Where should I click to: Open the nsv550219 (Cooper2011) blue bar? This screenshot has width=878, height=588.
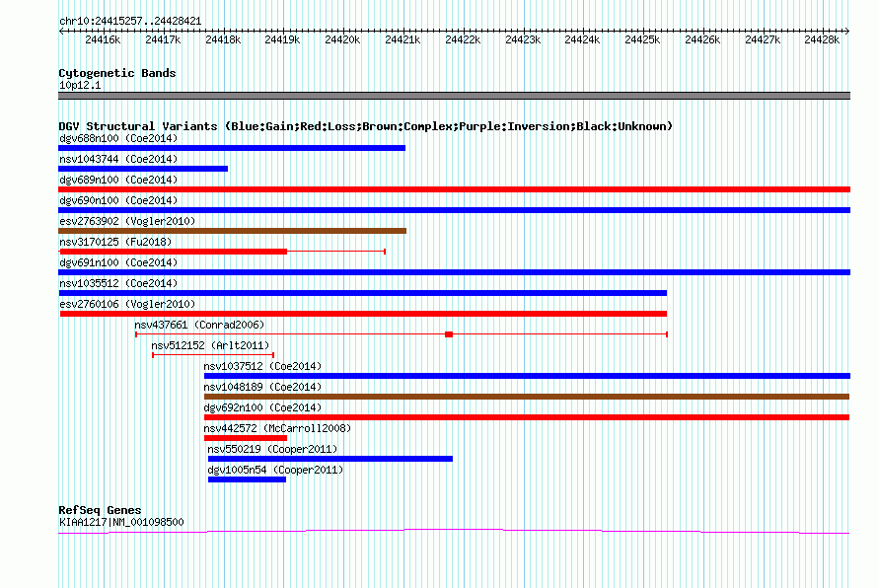[x=330, y=459]
